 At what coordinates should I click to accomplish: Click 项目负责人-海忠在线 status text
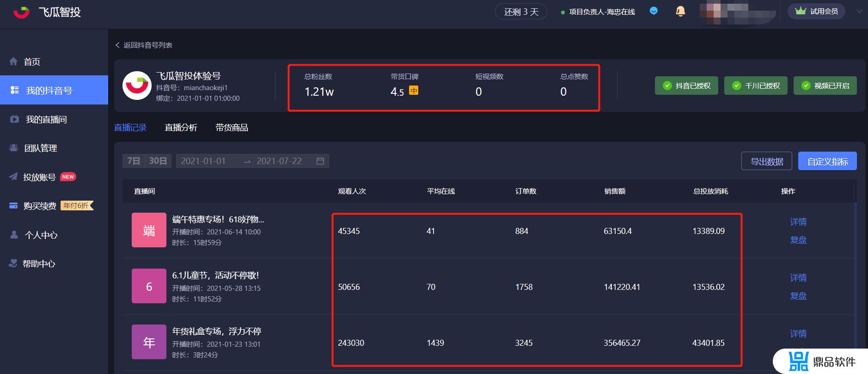602,12
